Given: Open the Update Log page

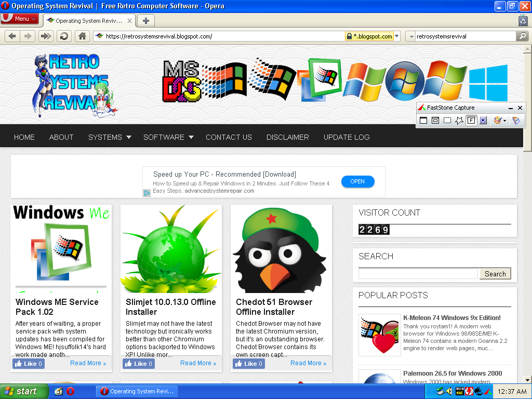Looking at the screenshot, I should (347, 137).
